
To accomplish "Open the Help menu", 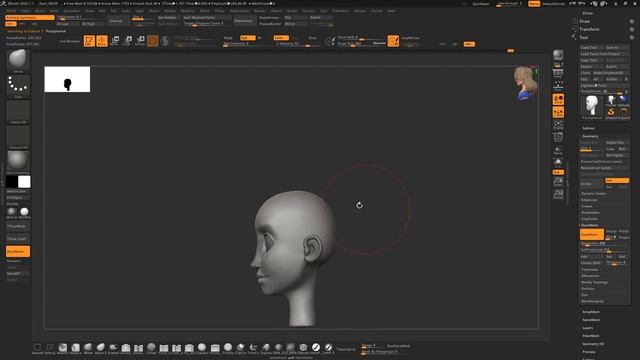I will click(x=391, y=11).
